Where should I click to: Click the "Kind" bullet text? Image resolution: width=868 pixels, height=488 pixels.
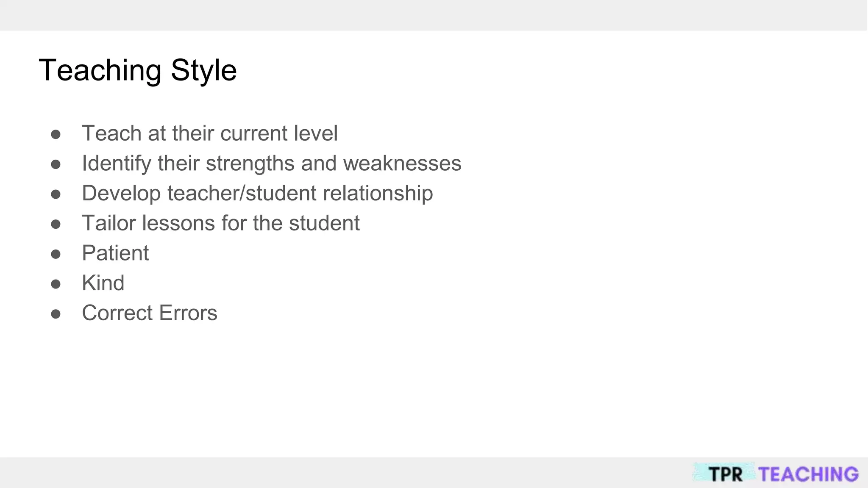[x=103, y=283]
